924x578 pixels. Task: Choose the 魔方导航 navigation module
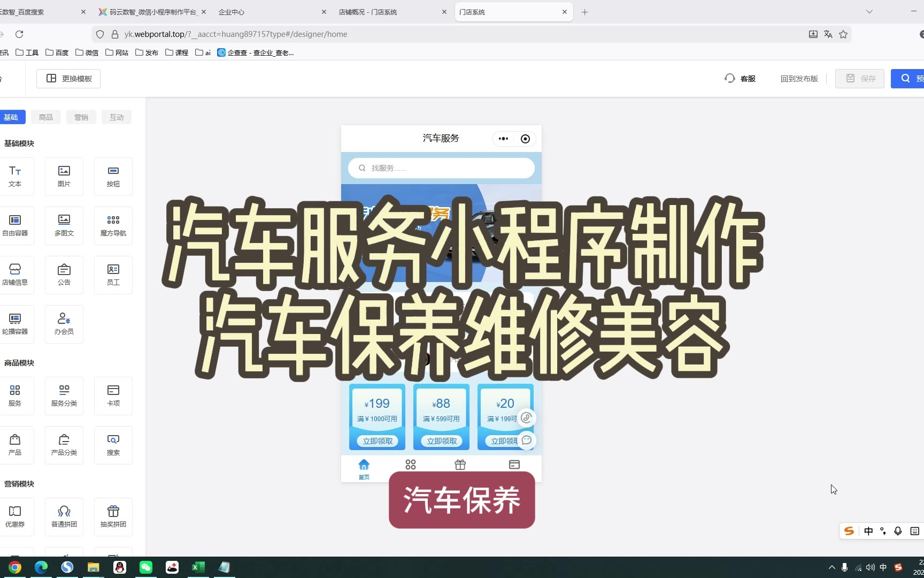click(113, 225)
